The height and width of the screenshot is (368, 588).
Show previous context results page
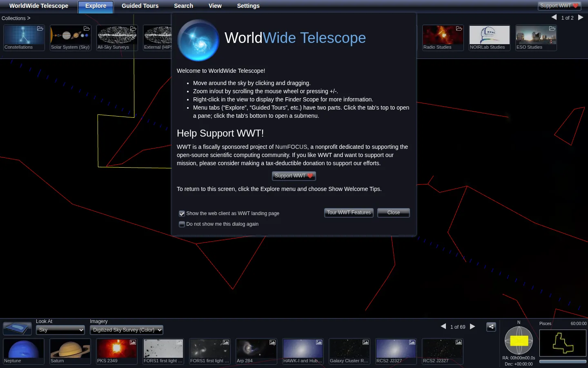click(x=443, y=326)
